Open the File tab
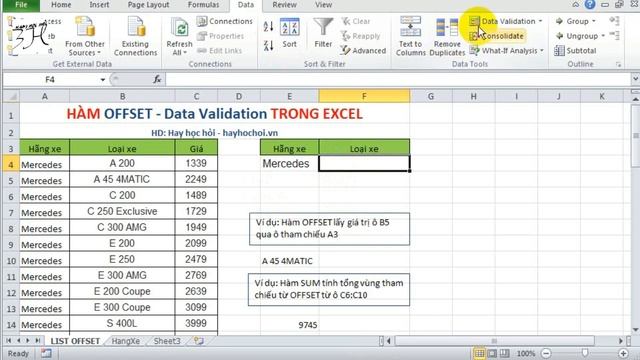Image resolution: width=640 pixels, height=360 pixels. click(21, 5)
